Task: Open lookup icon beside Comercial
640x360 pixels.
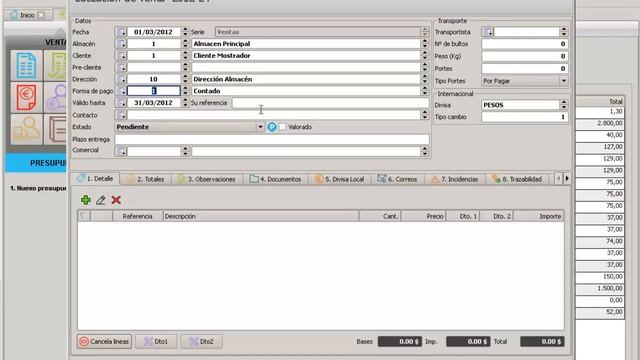Action: 121,151
